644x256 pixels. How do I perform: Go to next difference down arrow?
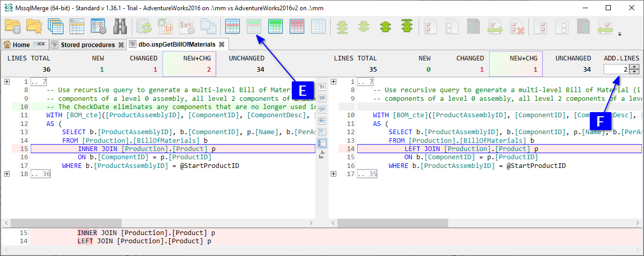(x=364, y=26)
